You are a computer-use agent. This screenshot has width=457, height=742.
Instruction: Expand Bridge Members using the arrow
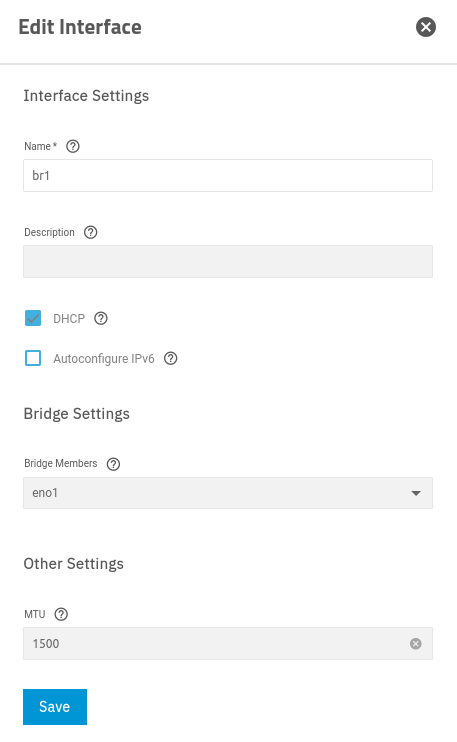416,493
